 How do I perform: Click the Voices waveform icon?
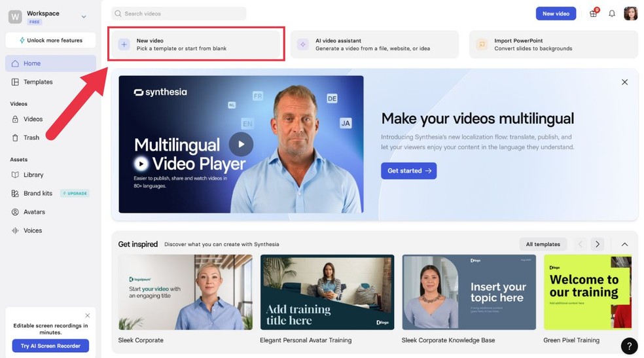pos(15,230)
